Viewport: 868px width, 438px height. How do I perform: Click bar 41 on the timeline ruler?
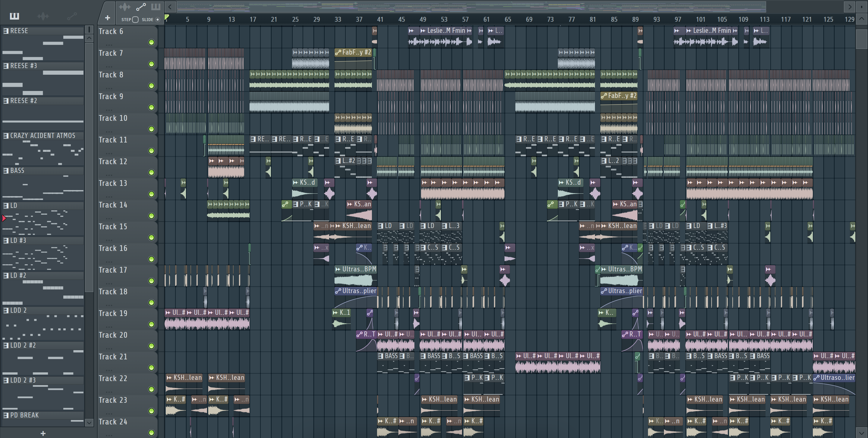(x=380, y=20)
